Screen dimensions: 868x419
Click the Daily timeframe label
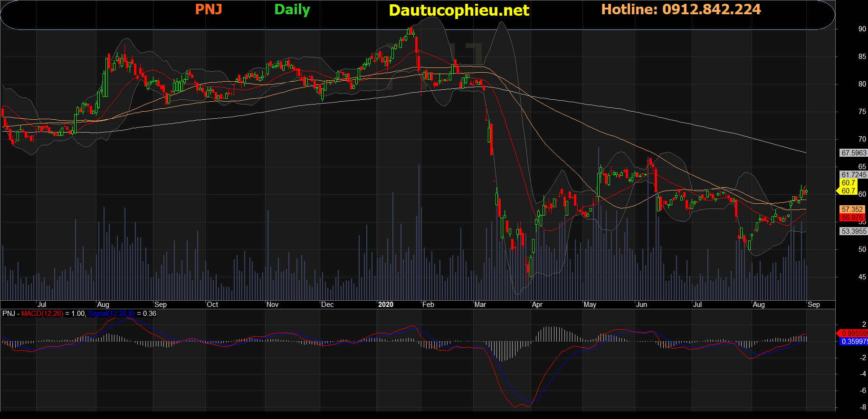coord(292,10)
